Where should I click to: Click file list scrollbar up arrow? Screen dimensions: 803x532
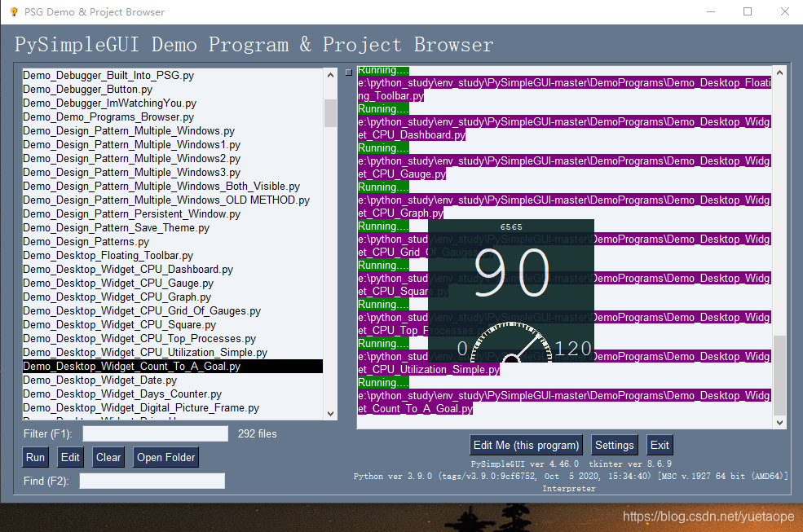(x=330, y=75)
